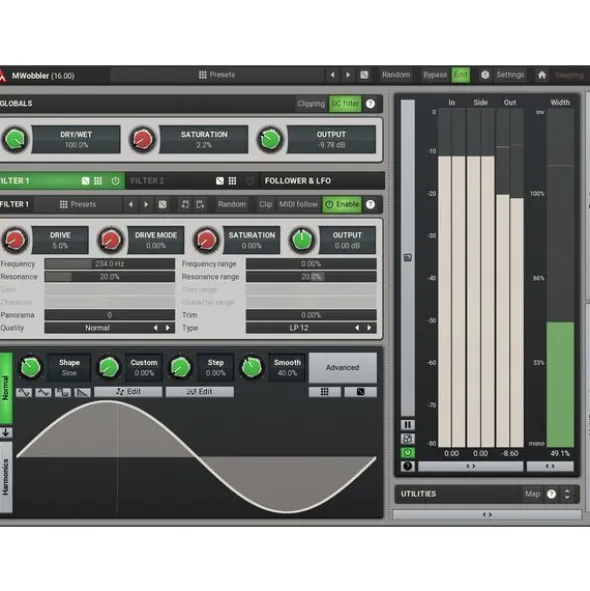Click Filter 1 paste icon
The image size is (590, 591).
tap(200, 204)
